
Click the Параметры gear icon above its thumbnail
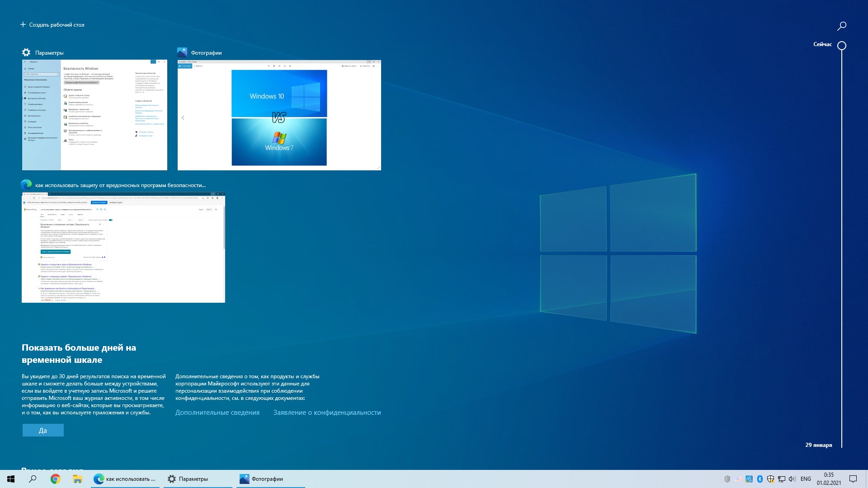[26, 52]
